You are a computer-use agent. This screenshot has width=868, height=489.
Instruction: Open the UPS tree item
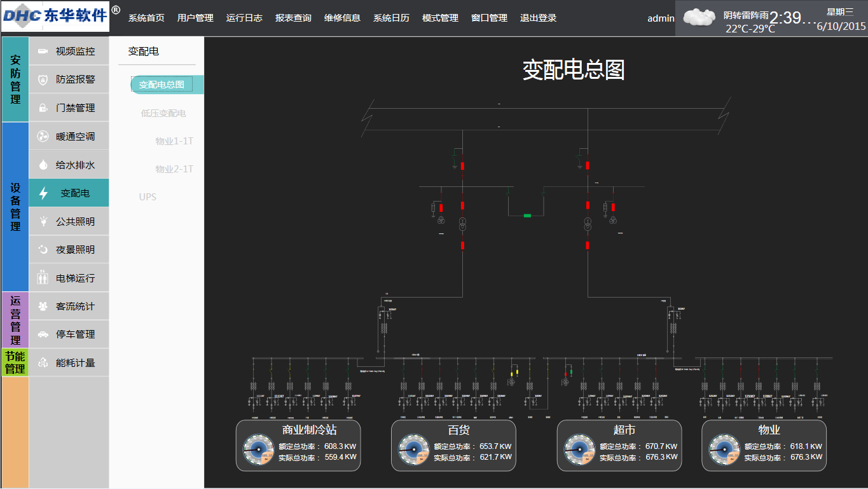(x=148, y=197)
